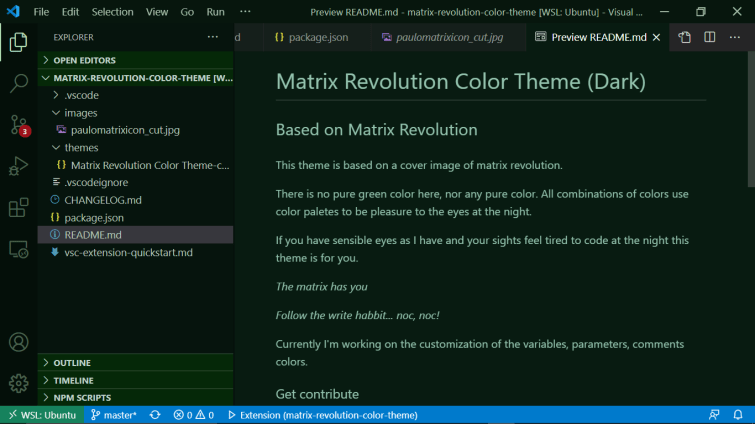Open package.json in explorer tree

(x=136, y=218)
